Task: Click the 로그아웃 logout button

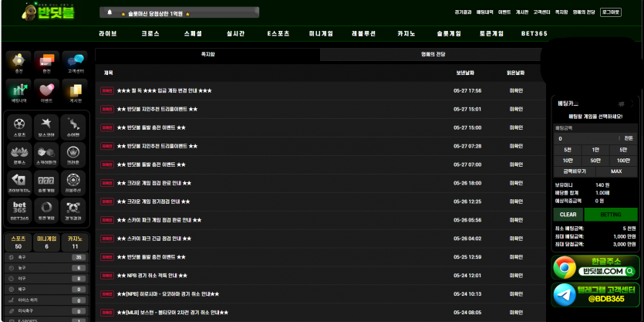Action: click(x=611, y=12)
